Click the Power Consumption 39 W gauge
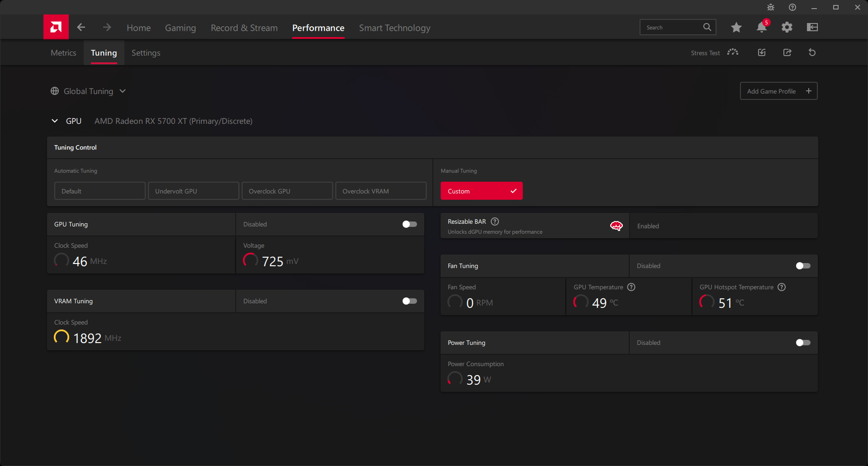Image resolution: width=868 pixels, height=466 pixels. [x=455, y=378]
